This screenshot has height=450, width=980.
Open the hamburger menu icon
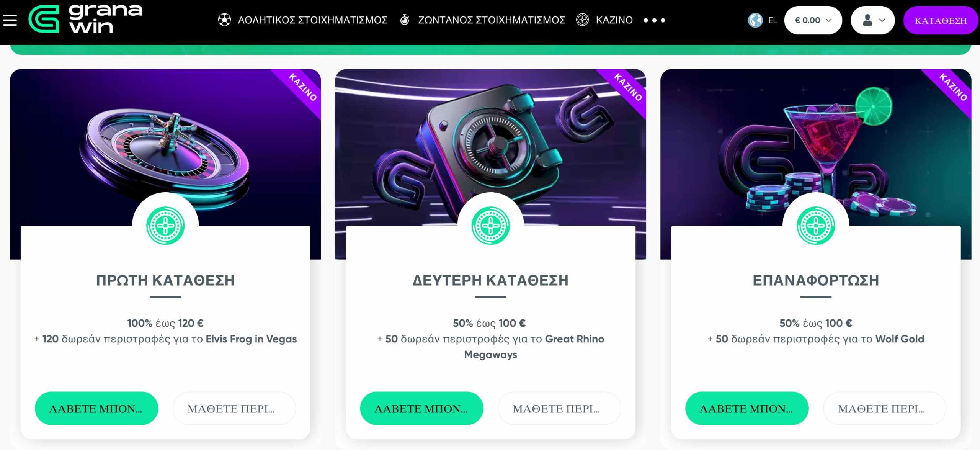pyautogui.click(x=10, y=20)
